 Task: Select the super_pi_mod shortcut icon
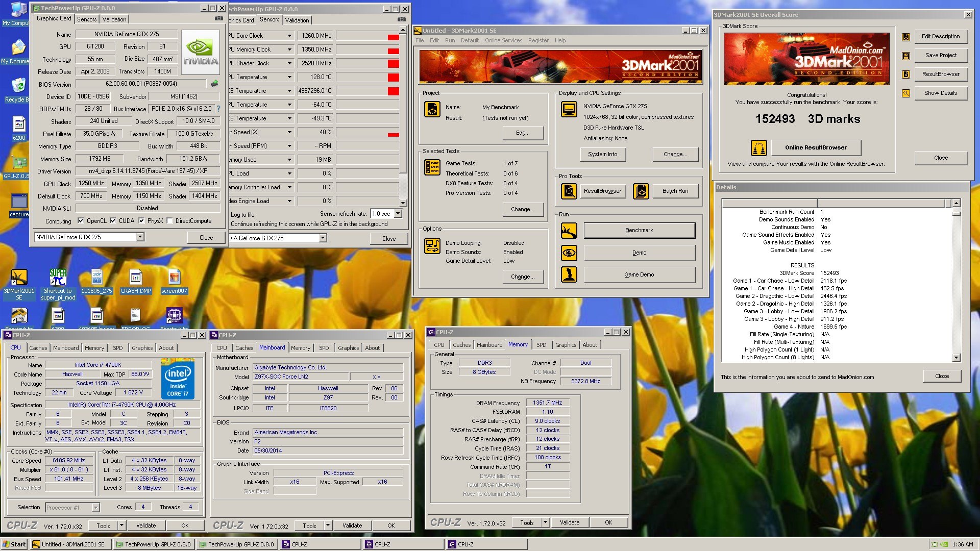58,284
